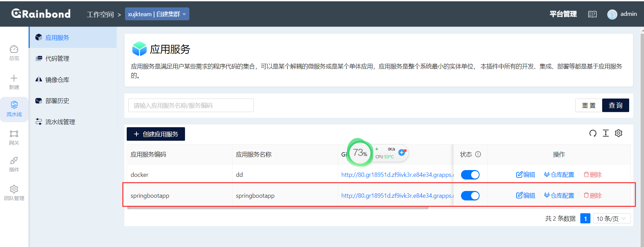The height and width of the screenshot is (247, 644).
Task: Click the 应用服务编码 column header
Action: point(148,155)
